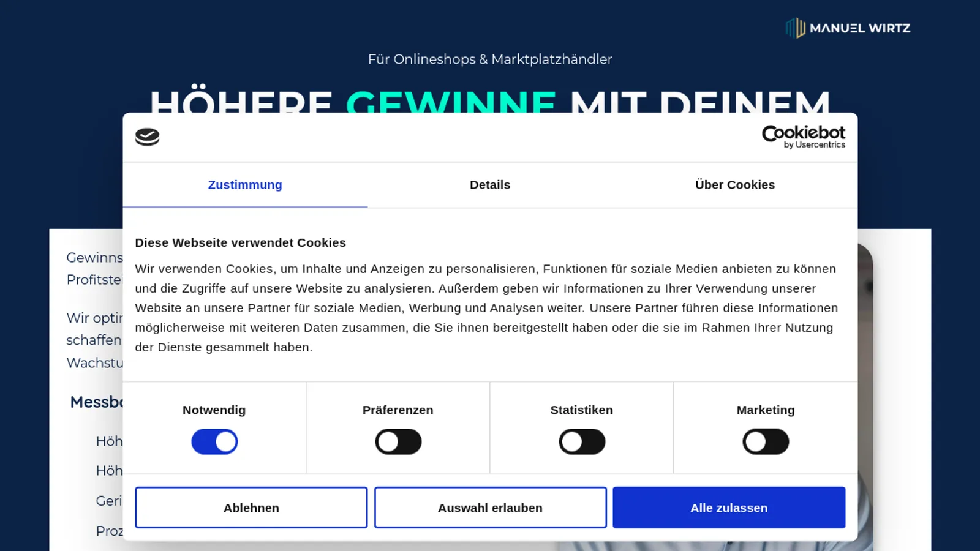Screen dimensions: 980x551
Task: Click the Ablehnen button
Action: pos(251,508)
